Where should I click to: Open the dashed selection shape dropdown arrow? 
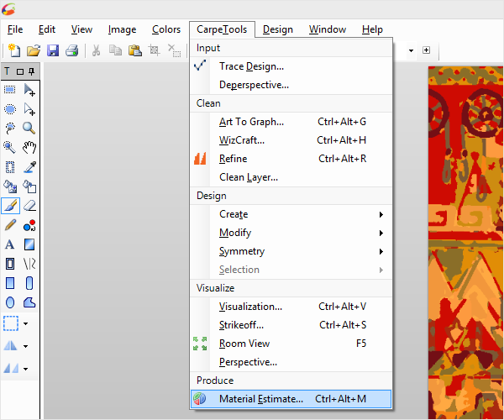tap(25, 323)
